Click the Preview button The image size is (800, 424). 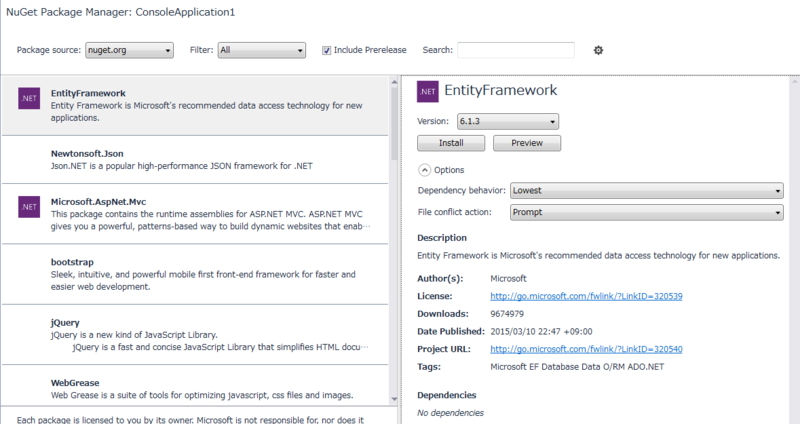point(527,143)
